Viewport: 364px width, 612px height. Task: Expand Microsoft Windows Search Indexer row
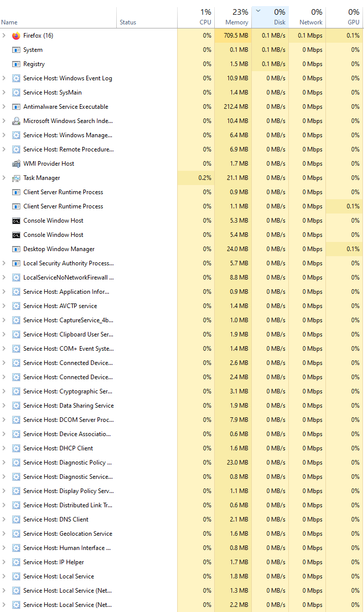[x=4, y=121]
